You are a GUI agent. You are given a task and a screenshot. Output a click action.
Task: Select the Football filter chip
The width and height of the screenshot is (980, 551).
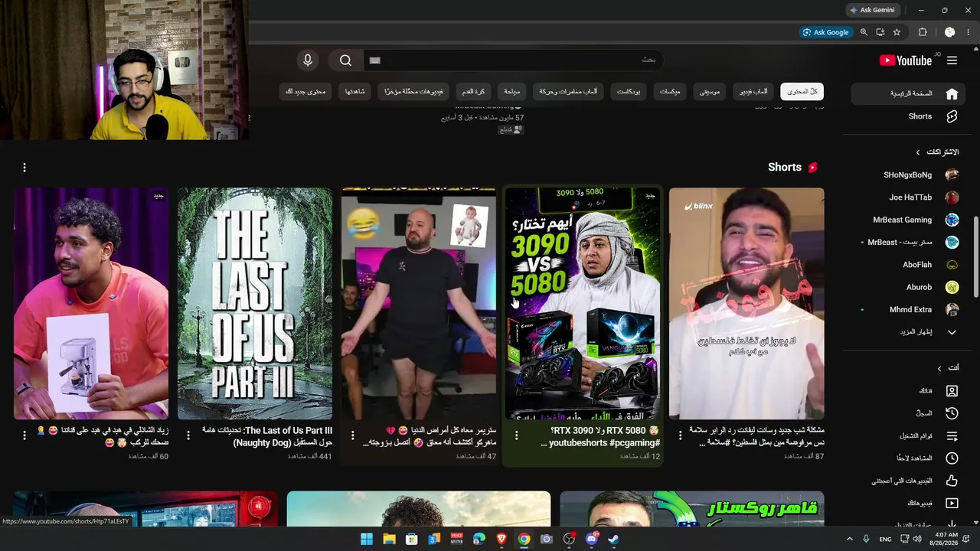coord(474,92)
